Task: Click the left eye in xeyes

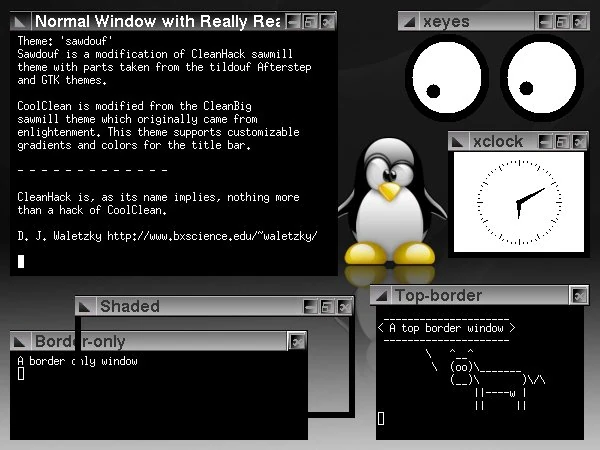Action: tap(446, 78)
